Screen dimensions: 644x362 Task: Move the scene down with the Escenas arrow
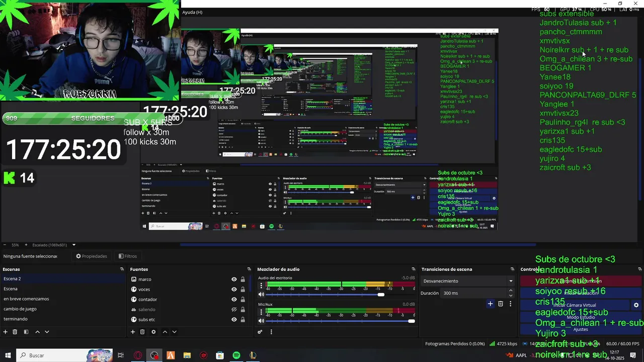tap(47, 332)
